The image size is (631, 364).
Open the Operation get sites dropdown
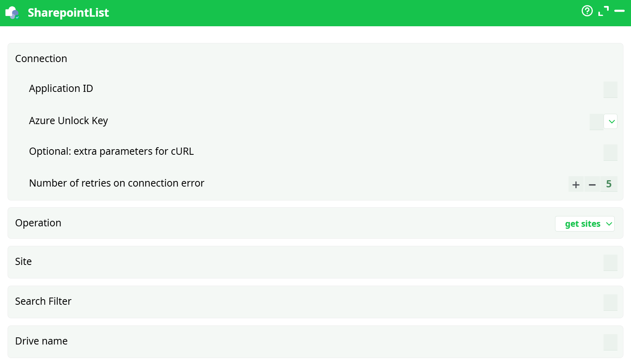point(585,224)
